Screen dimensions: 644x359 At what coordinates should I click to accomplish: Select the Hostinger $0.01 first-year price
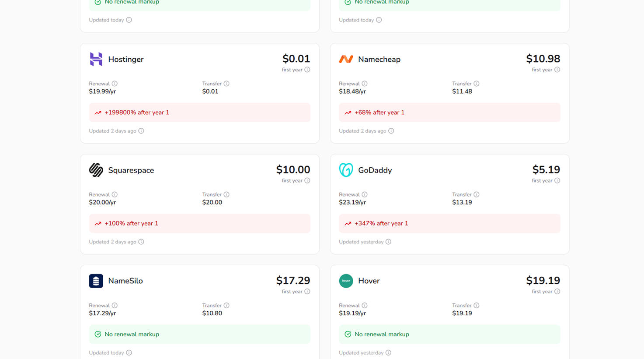click(296, 59)
